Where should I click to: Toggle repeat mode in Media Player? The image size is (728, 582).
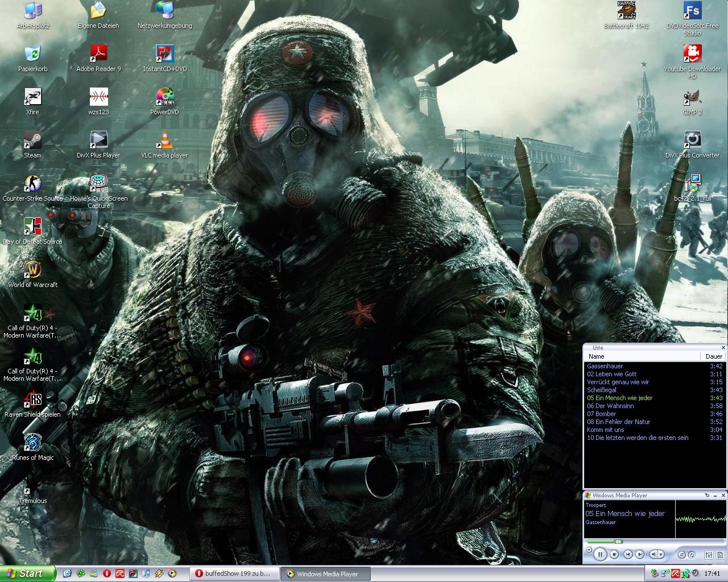coord(692,555)
